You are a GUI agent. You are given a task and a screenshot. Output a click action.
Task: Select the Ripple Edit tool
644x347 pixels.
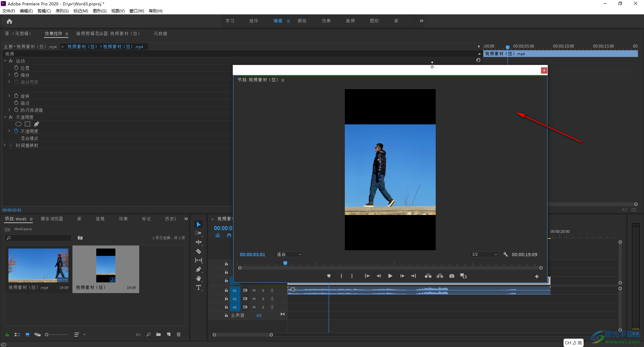click(199, 242)
